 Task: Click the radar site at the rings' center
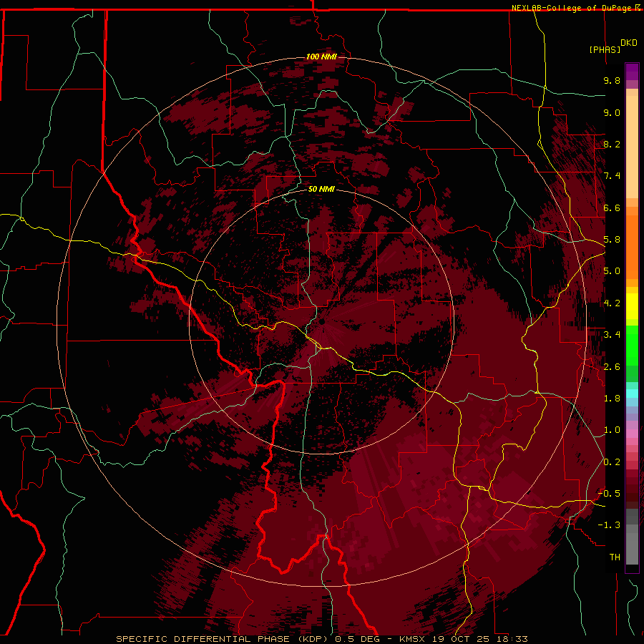[x=322, y=321]
